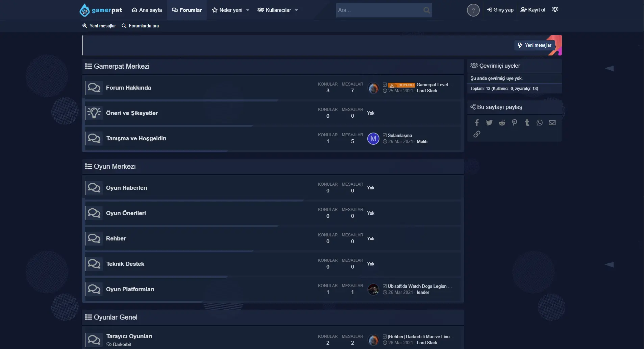This screenshot has height=349, width=644.
Task: Open Melih's M avatar
Action: (x=373, y=139)
